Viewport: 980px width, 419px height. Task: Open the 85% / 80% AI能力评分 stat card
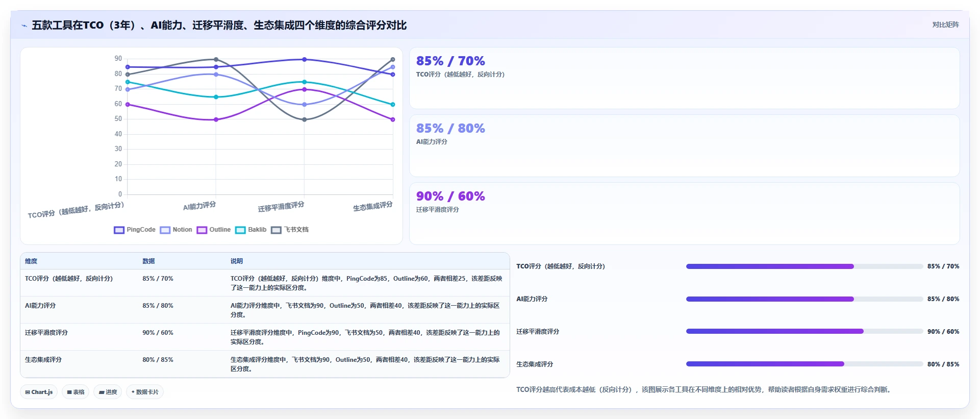(684, 146)
